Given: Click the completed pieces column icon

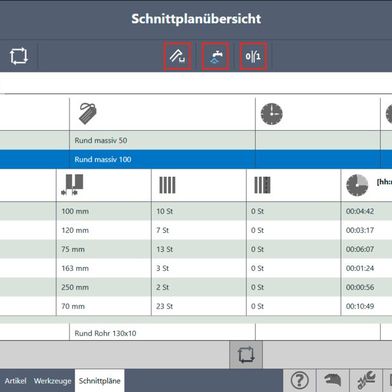Looking at the screenshot, I should pos(263,185).
